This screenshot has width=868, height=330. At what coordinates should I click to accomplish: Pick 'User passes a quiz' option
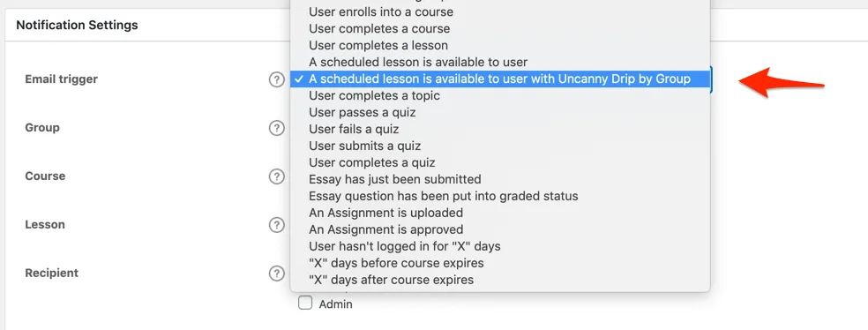click(x=500, y=112)
